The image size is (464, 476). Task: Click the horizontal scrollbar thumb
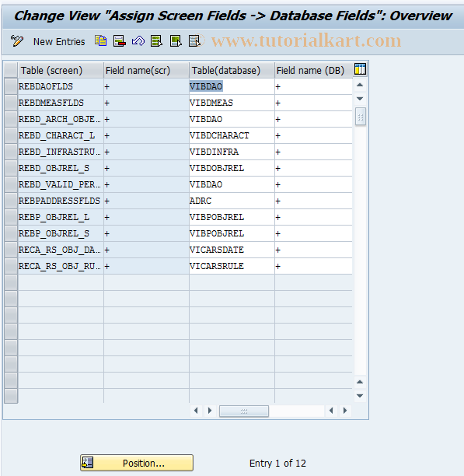pyautogui.click(x=244, y=411)
